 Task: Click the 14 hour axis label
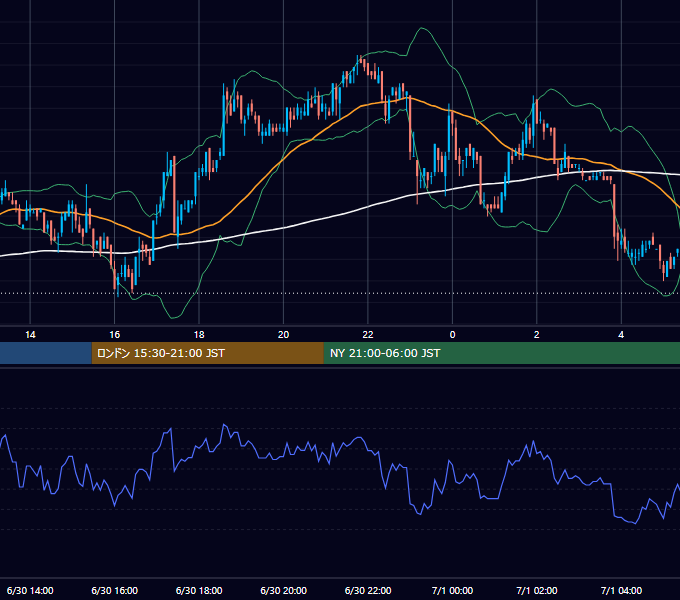(x=30, y=335)
